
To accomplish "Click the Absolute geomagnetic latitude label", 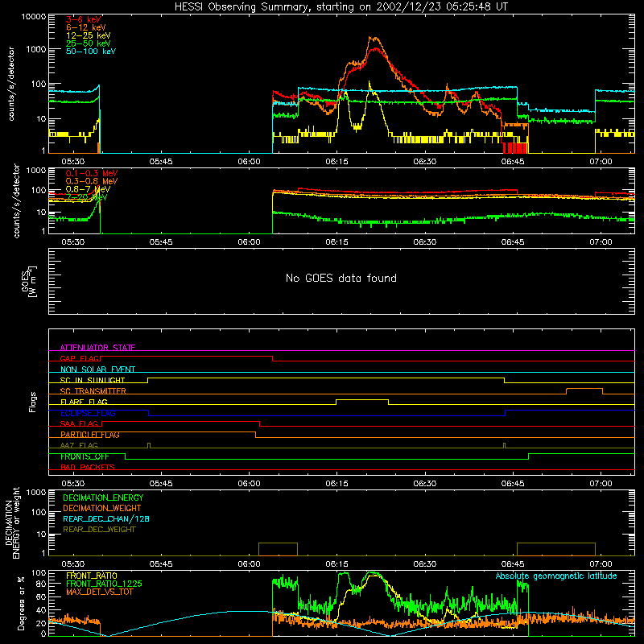I will 556,576.
